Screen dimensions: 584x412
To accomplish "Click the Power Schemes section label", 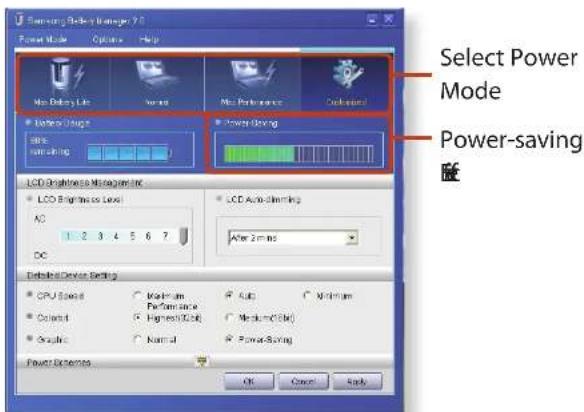I will 58,362.
